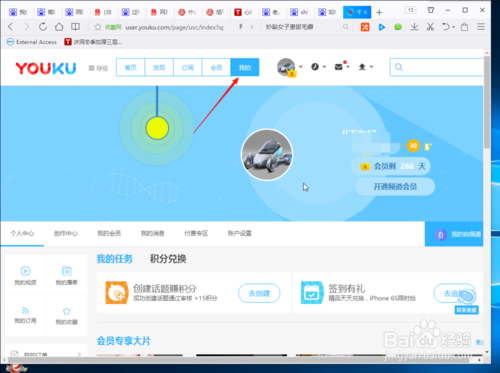Screen dimensions: 500x373
Task: Open a new browser tab with plus
Action: tap(379, 13)
